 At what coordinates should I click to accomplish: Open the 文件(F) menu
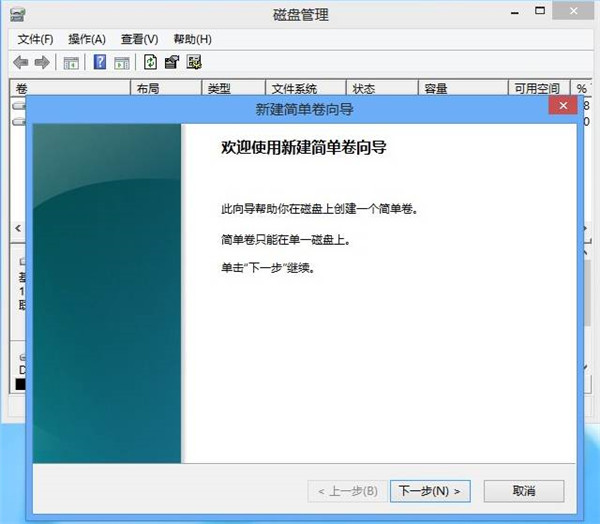35,39
